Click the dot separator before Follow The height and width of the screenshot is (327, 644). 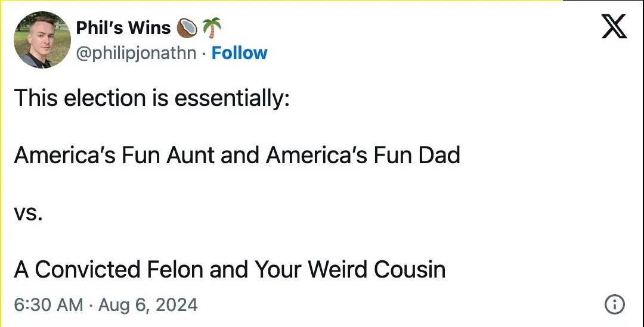[x=204, y=53]
